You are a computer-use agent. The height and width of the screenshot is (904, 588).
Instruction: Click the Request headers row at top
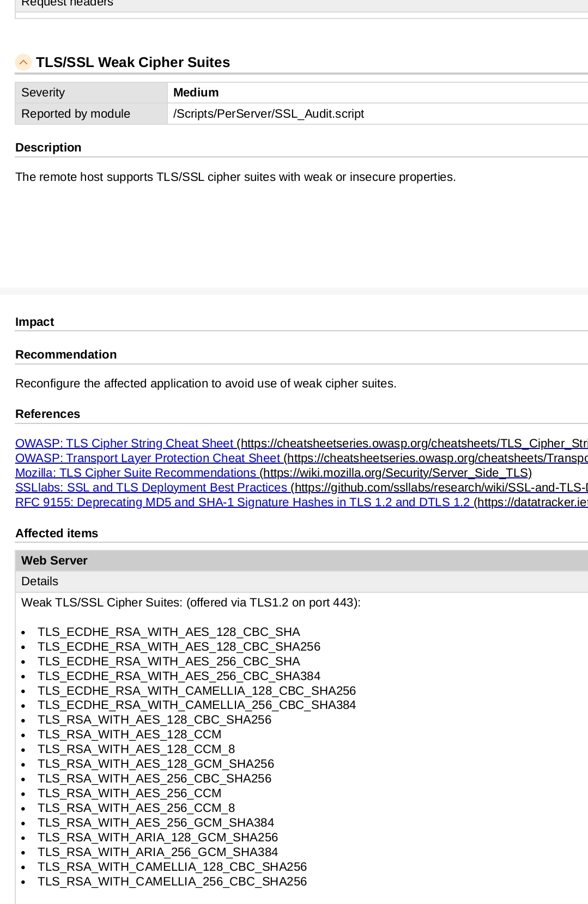(67, 3)
